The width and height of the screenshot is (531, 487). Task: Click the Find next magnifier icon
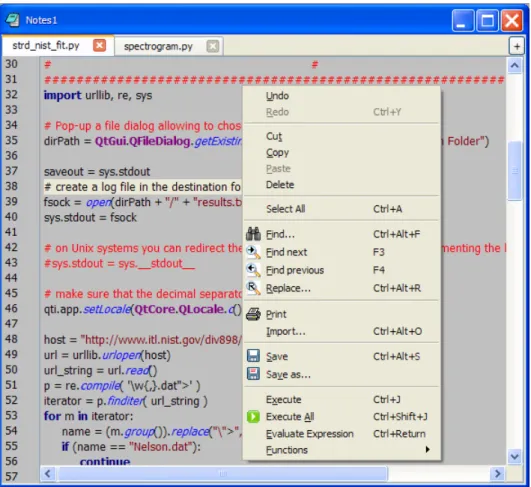pos(253,252)
